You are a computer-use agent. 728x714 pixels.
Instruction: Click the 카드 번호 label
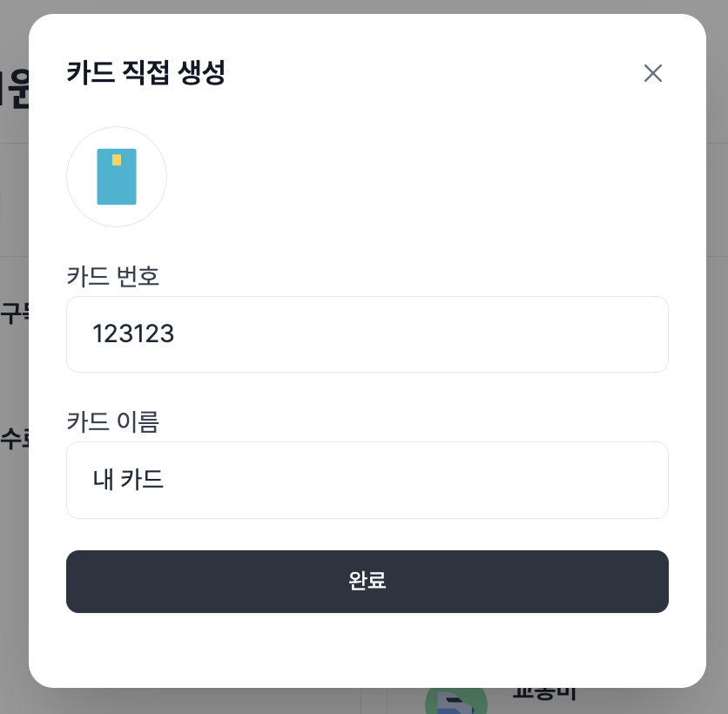[113, 277]
